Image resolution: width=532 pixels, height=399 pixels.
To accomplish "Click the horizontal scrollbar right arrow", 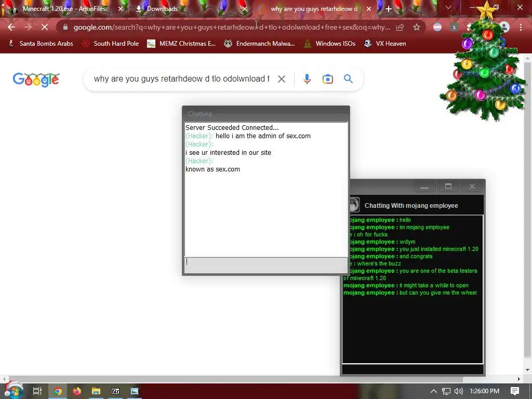I will coord(519,379).
